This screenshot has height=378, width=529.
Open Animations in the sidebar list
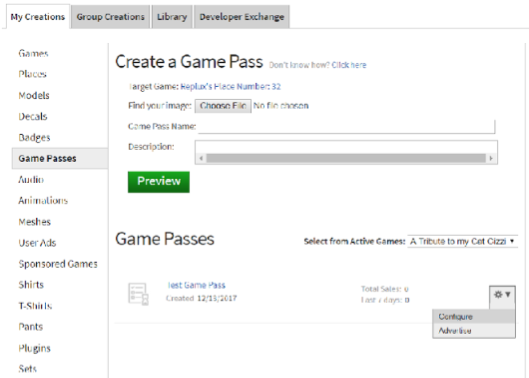[x=43, y=200]
